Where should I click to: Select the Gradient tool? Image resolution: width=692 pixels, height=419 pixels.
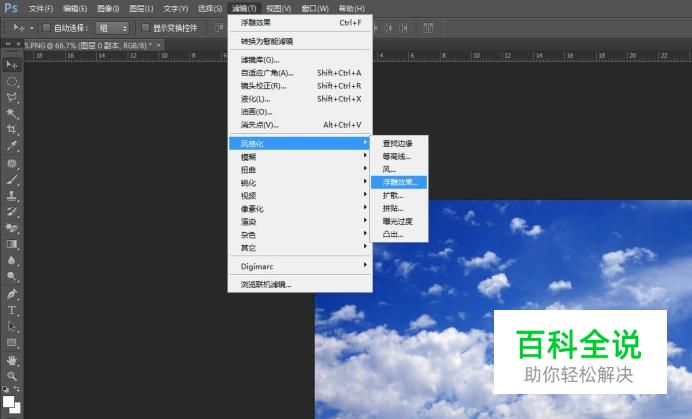click(11, 244)
